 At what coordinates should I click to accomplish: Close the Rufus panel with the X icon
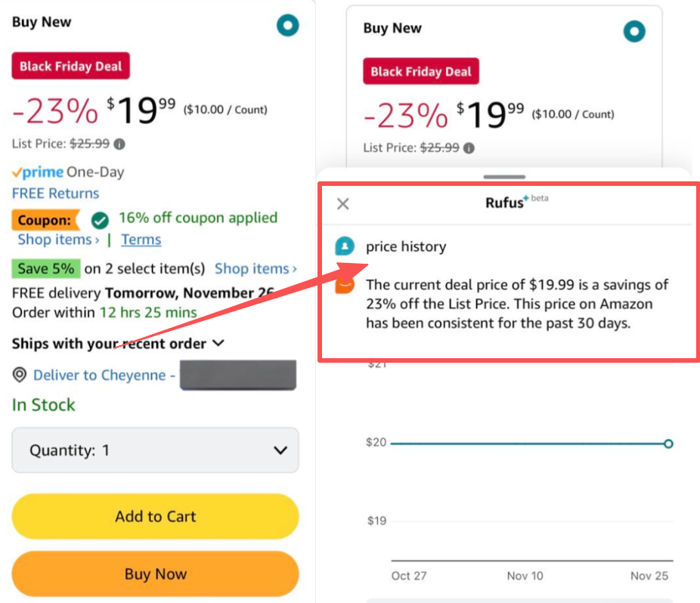pyautogui.click(x=342, y=204)
